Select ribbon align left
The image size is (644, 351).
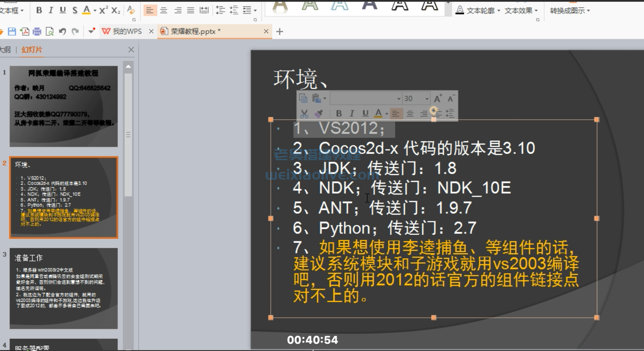(150, 10)
